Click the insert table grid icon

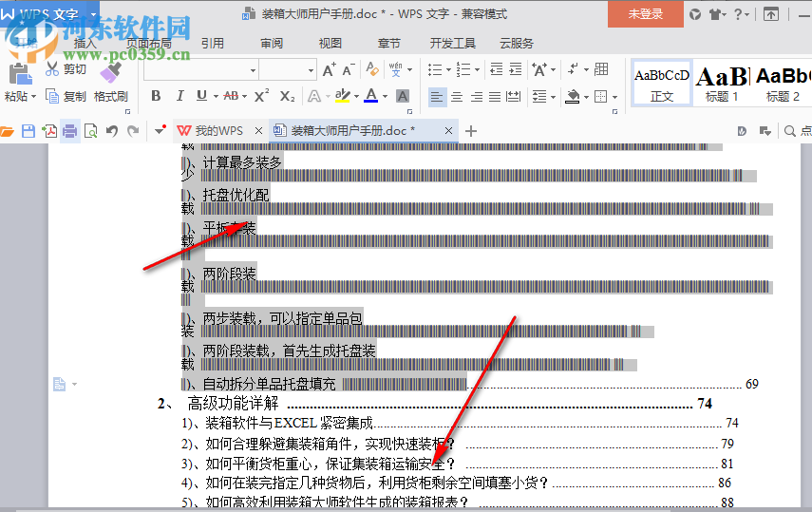tap(601, 69)
